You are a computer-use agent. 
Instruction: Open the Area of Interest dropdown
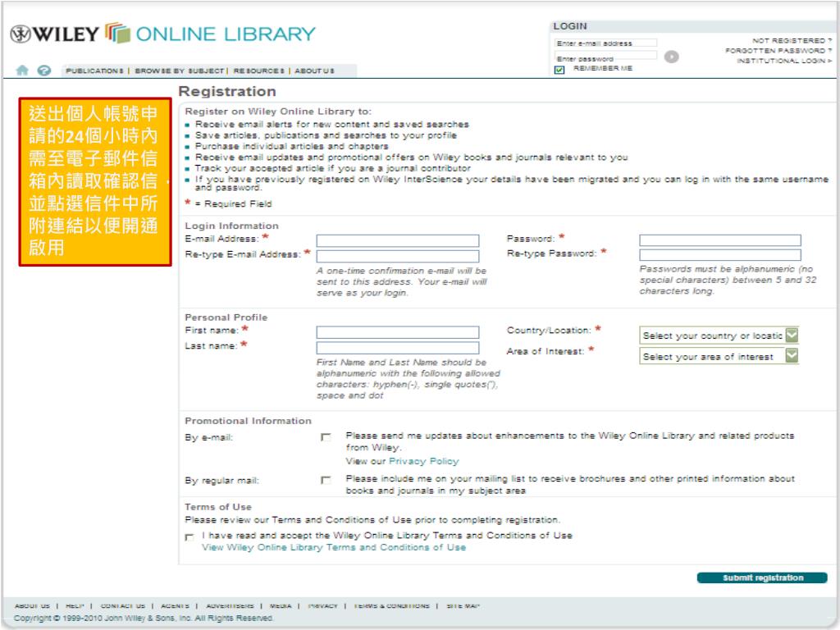click(719, 356)
